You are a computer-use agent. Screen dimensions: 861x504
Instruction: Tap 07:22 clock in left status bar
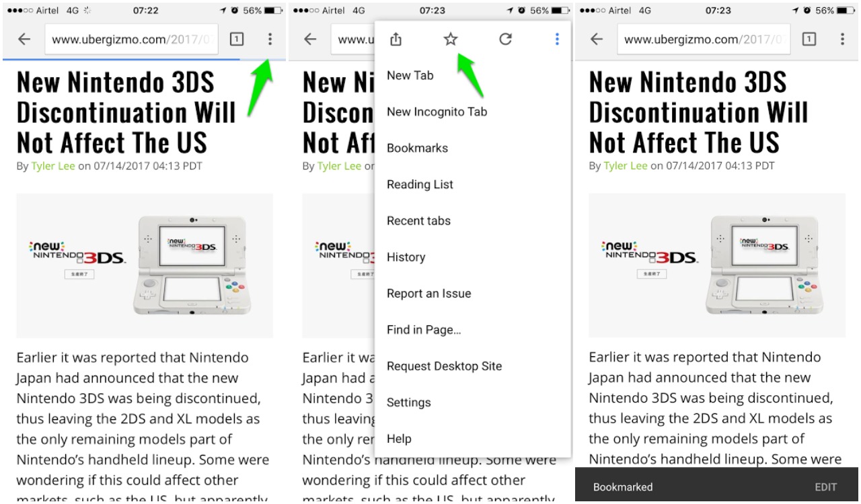click(146, 11)
